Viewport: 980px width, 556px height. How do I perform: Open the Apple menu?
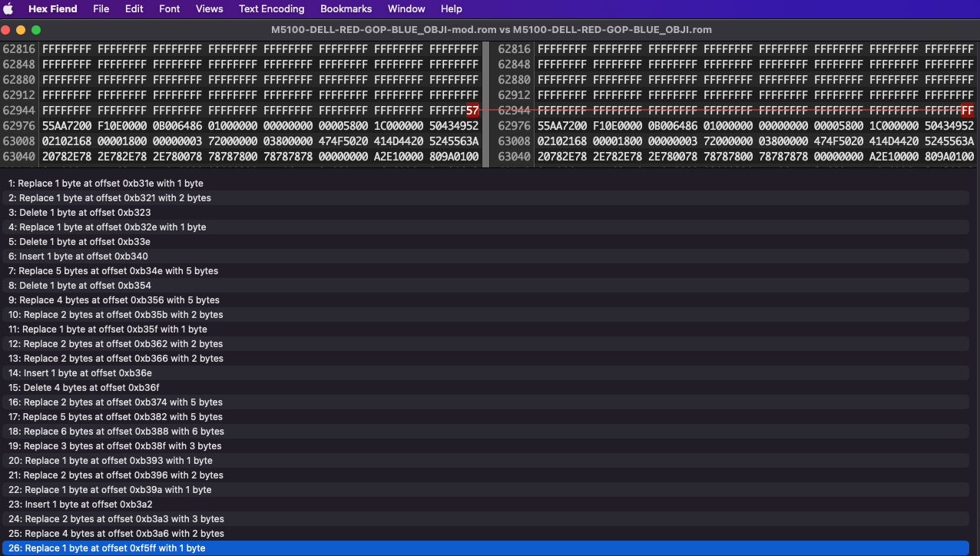[x=10, y=9]
